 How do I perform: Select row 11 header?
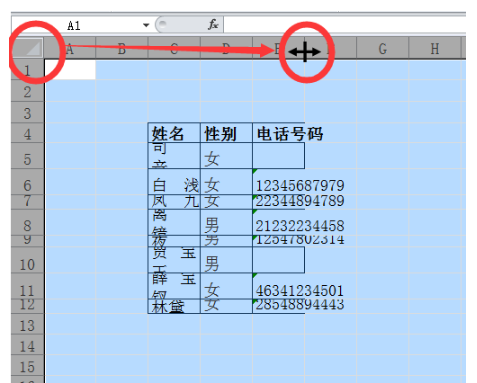(x=28, y=286)
